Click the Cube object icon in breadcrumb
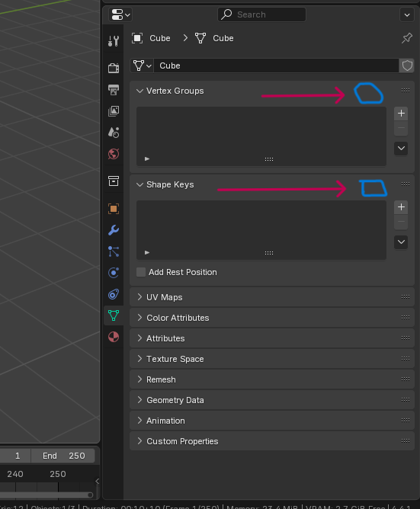The width and height of the screenshot is (420, 509). pos(137,38)
